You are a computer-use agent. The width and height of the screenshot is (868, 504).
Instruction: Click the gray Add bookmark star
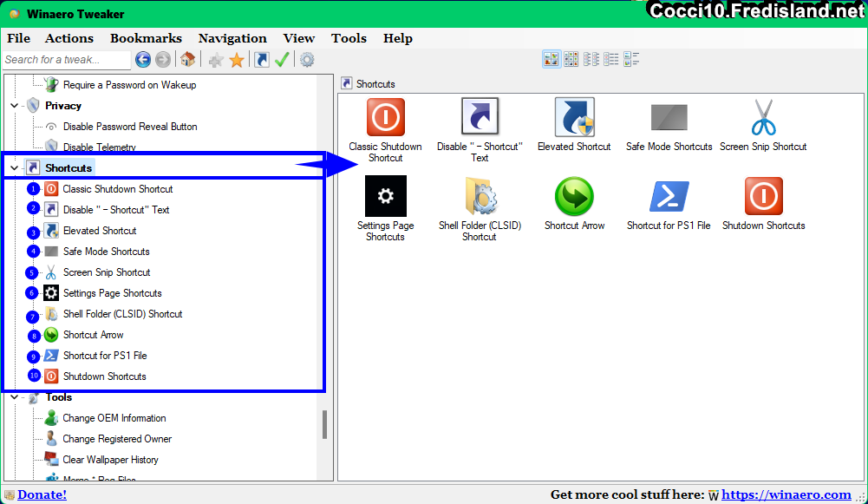click(216, 60)
